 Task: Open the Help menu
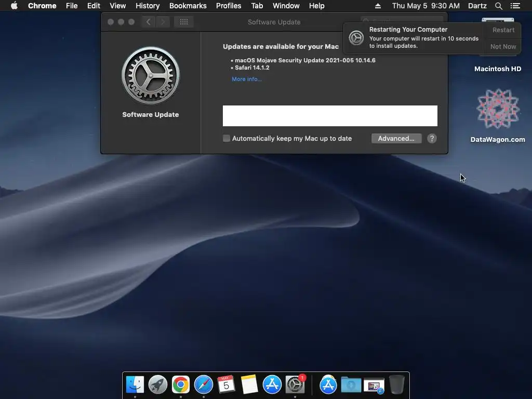(x=316, y=6)
